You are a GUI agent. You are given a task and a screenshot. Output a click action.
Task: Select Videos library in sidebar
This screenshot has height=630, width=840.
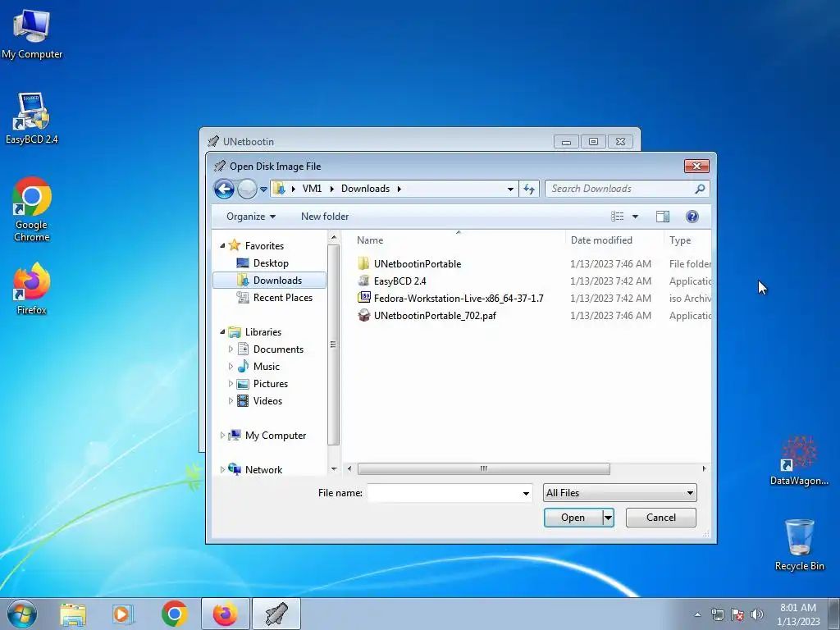(x=267, y=400)
